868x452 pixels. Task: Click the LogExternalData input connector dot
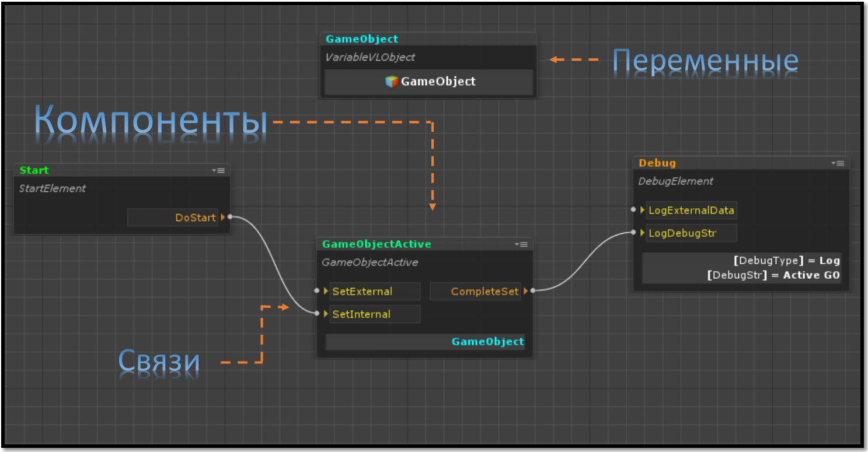tap(633, 209)
